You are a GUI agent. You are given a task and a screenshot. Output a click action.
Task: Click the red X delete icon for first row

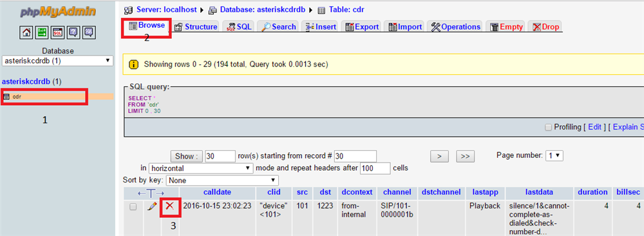pyautogui.click(x=169, y=206)
